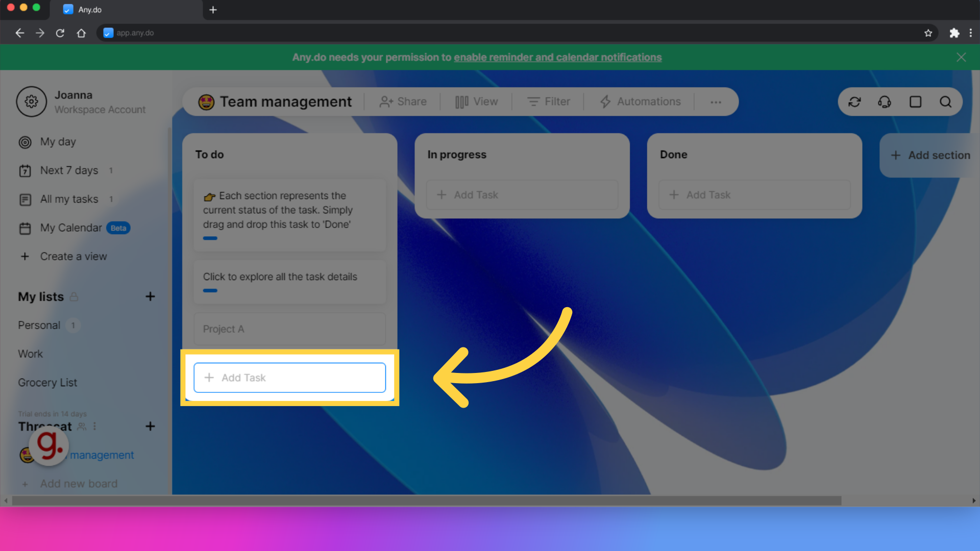Expand My lists section in sidebar

[x=40, y=296]
